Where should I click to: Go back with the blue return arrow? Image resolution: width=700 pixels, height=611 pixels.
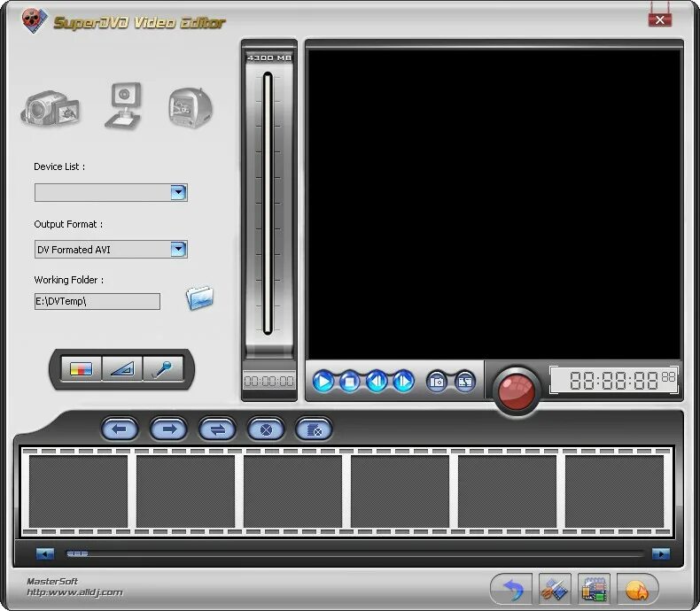pyautogui.click(x=512, y=590)
